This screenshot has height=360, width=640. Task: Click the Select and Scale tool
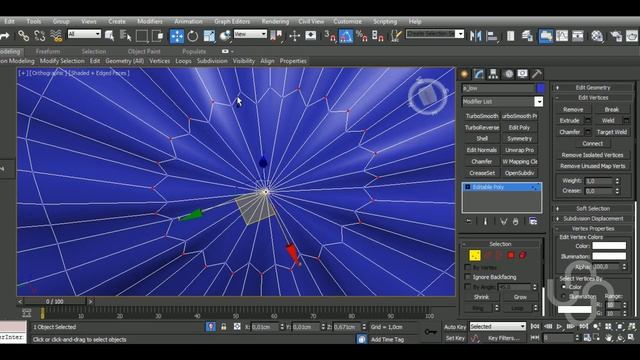(x=209, y=36)
